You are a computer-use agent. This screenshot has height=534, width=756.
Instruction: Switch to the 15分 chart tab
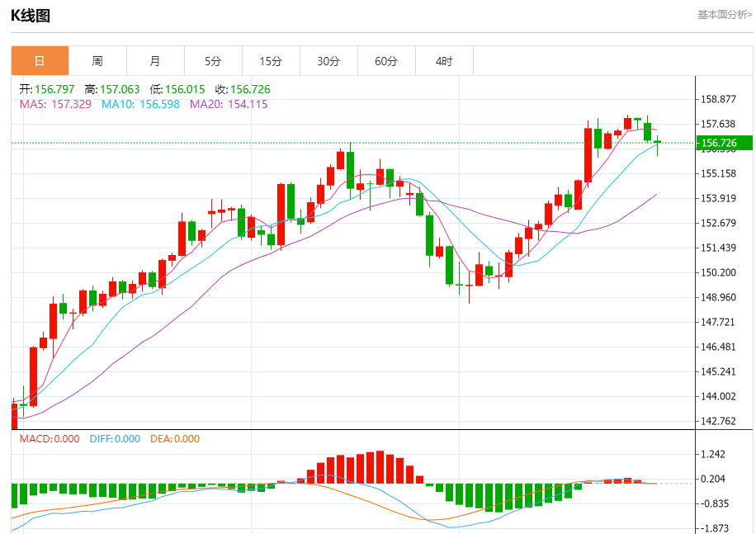click(271, 61)
